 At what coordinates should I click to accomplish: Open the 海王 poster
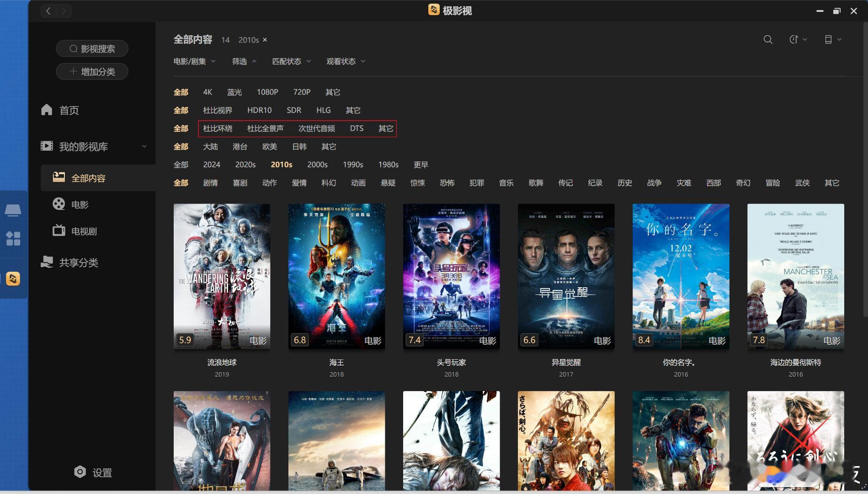click(x=336, y=276)
